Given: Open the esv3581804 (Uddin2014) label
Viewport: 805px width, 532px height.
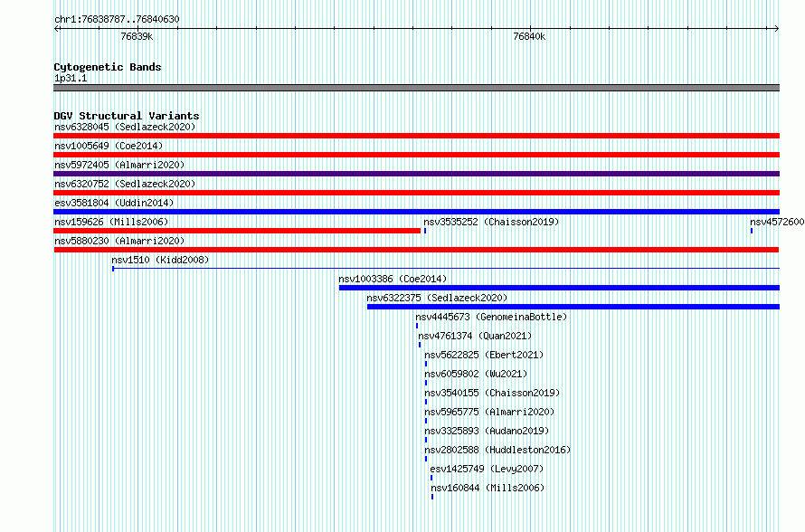Looking at the screenshot, I should 114,203.
